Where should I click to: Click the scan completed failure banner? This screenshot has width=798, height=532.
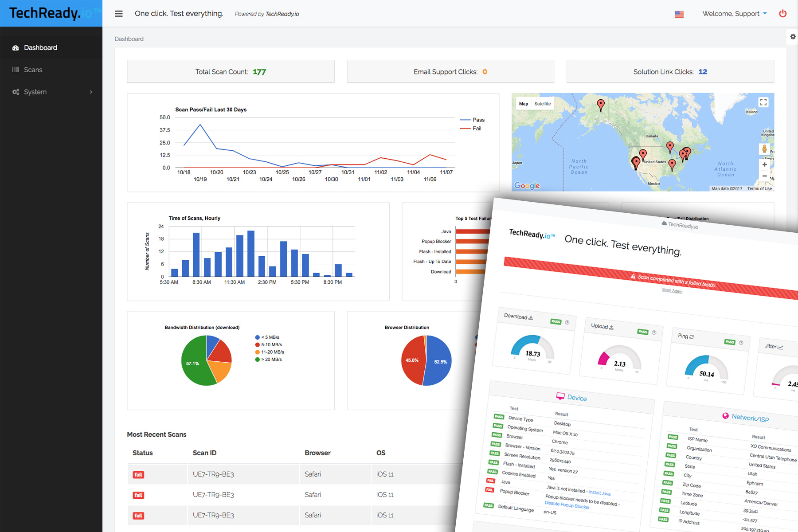652,278
